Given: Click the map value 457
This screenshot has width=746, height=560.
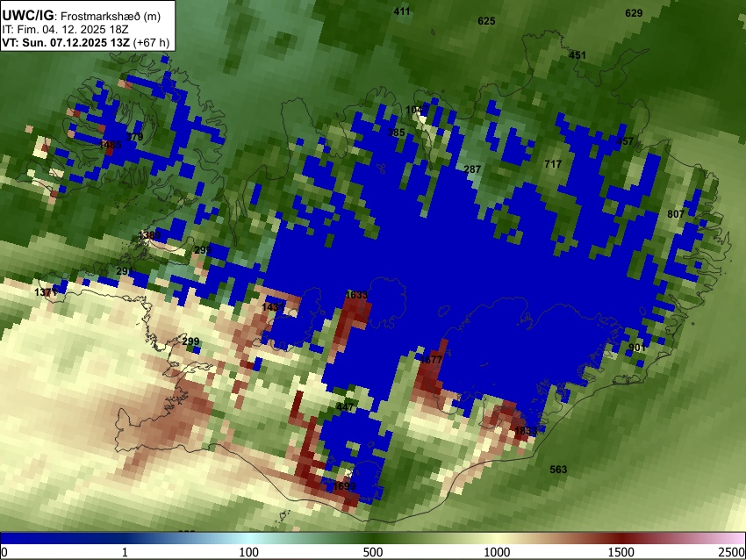Looking at the screenshot, I should tap(625, 141).
